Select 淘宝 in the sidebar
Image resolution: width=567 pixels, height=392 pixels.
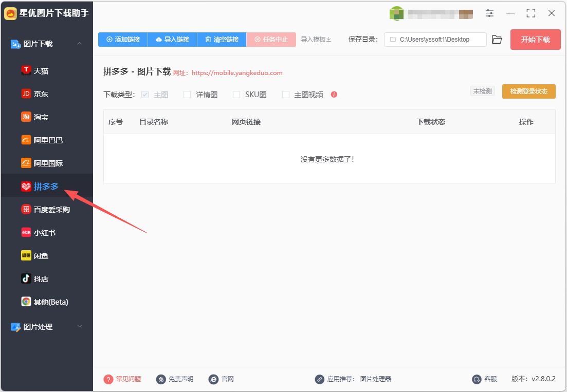click(x=47, y=117)
